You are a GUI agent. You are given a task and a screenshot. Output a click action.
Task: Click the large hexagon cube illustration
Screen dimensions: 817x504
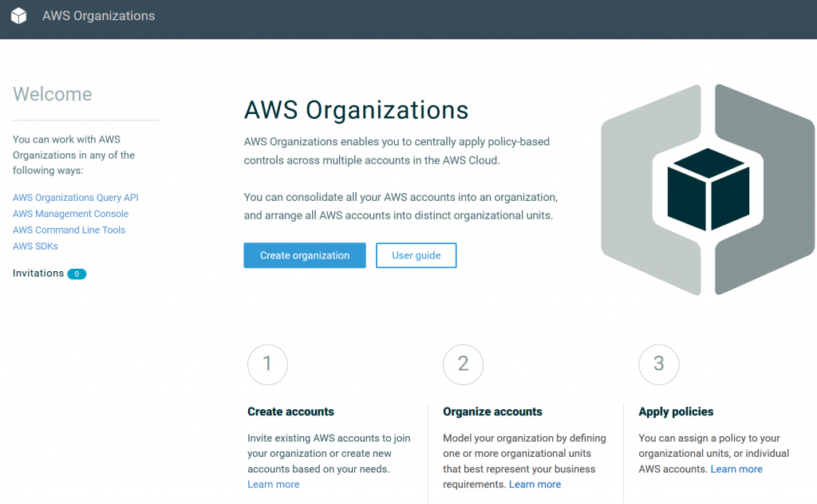(x=708, y=190)
